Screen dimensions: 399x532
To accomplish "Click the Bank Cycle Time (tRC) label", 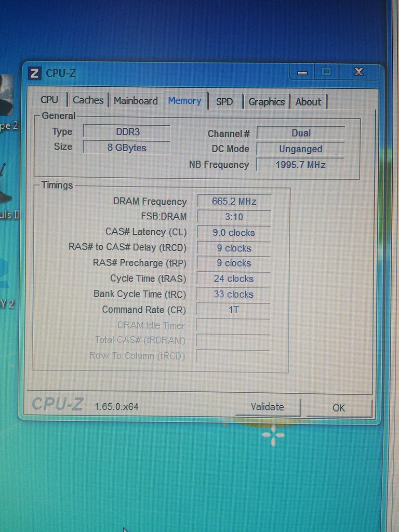I will 140,294.
